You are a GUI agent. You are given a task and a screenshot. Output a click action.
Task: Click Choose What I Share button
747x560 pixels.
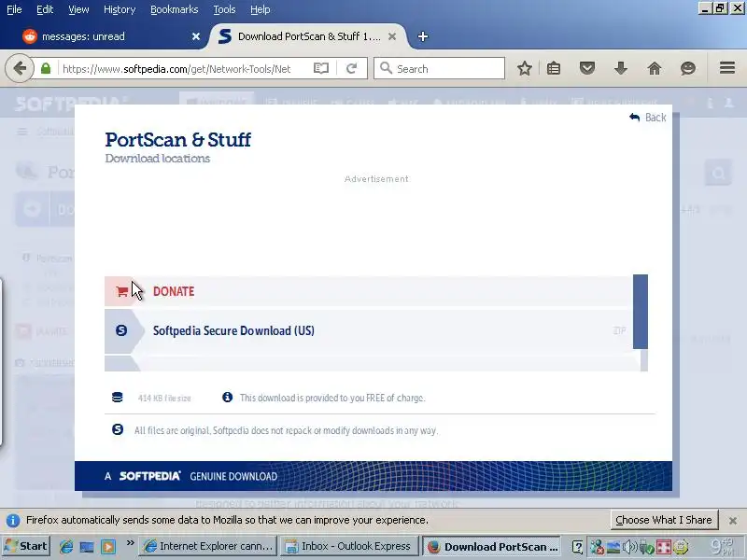[664, 520]
